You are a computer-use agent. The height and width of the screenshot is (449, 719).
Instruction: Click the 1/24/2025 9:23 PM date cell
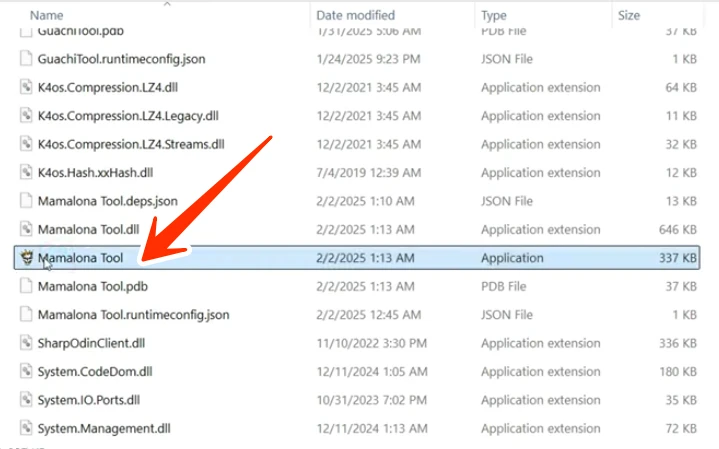pos(368,59)
